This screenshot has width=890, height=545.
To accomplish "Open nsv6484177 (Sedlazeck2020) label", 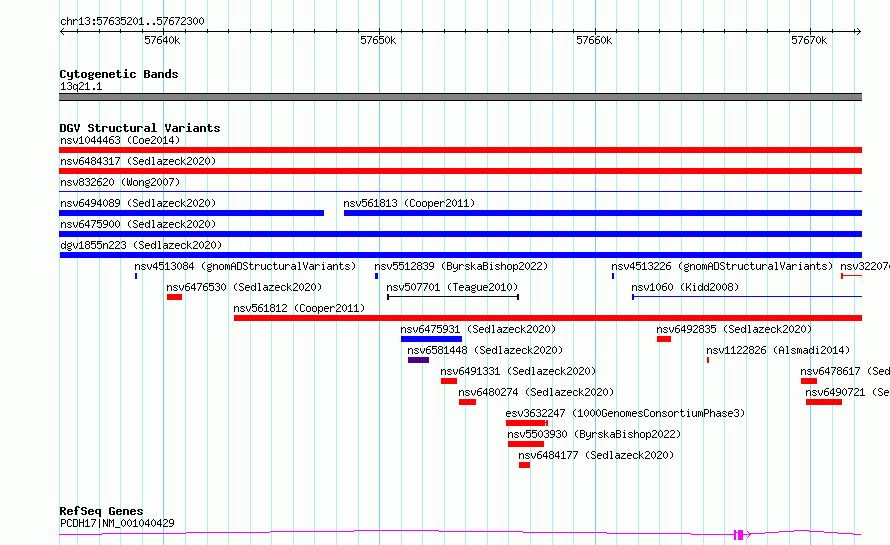I will (x=596, y=455).
